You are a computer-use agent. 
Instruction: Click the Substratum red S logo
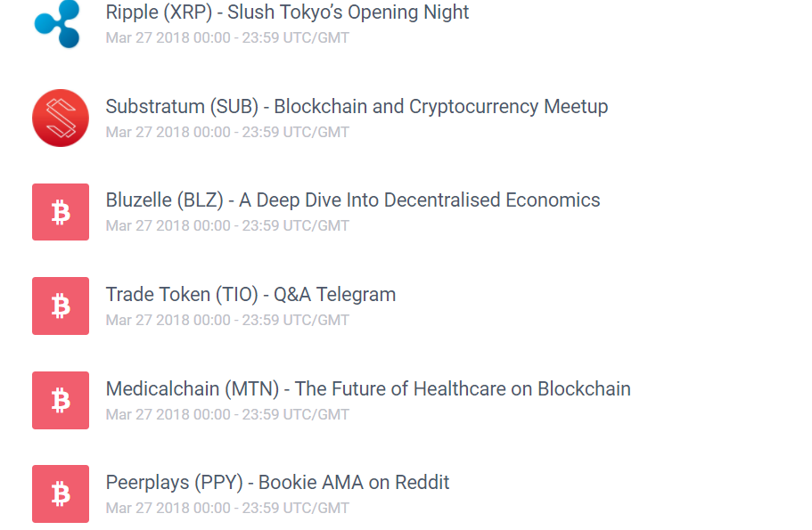[61, 118]
